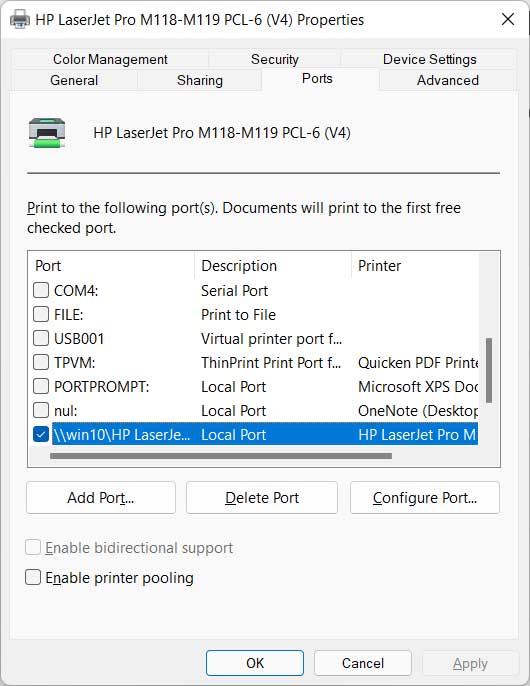Click the Add Port... button
This screenshot has height=686, width=530.
[101, 497]
